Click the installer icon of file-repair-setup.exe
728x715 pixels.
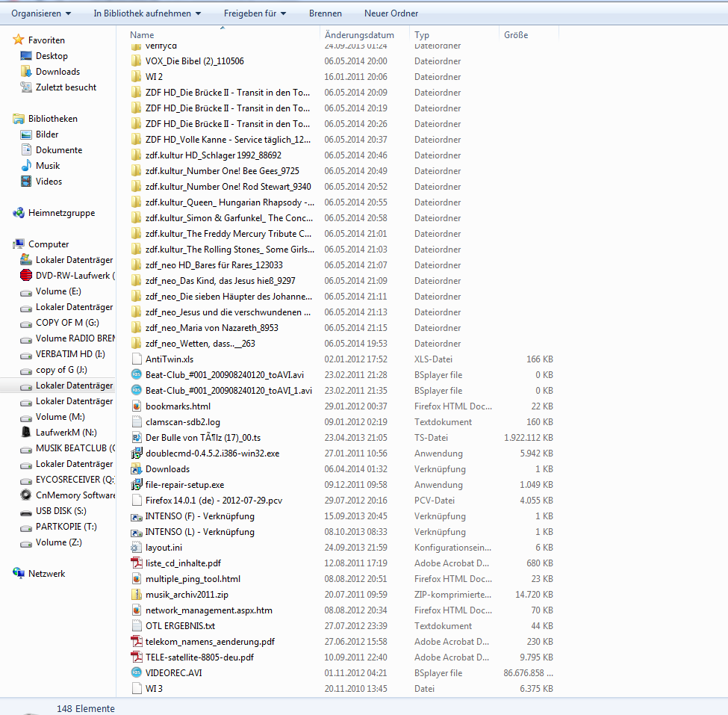137,485
